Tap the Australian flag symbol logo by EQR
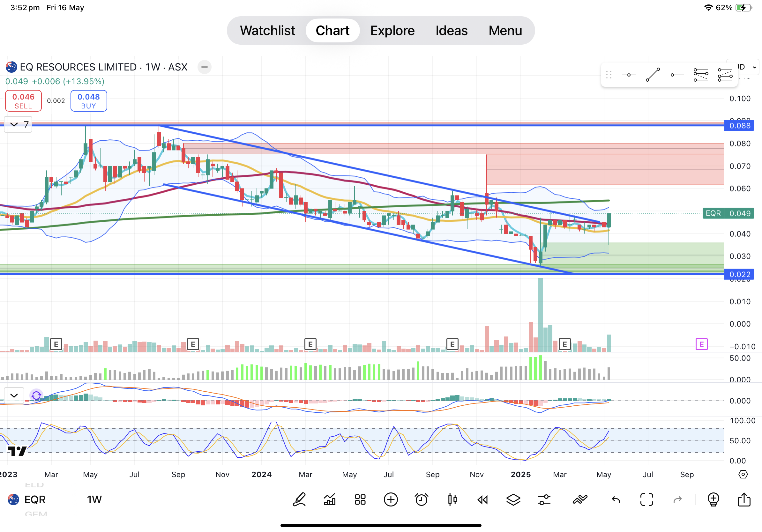 click(13, 499)
